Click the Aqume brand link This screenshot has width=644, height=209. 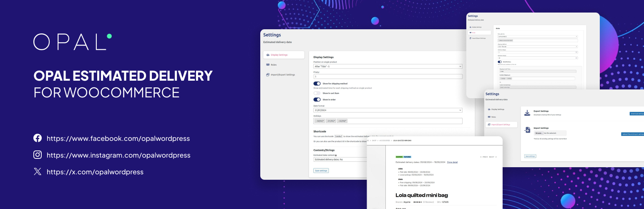tap(407, 201)
